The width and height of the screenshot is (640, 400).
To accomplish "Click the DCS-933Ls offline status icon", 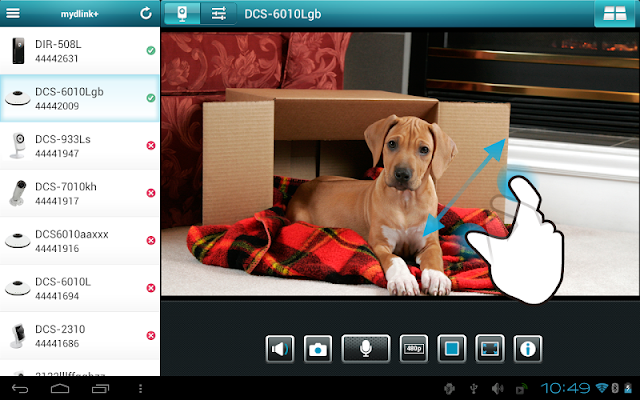I will pos(151,146).
